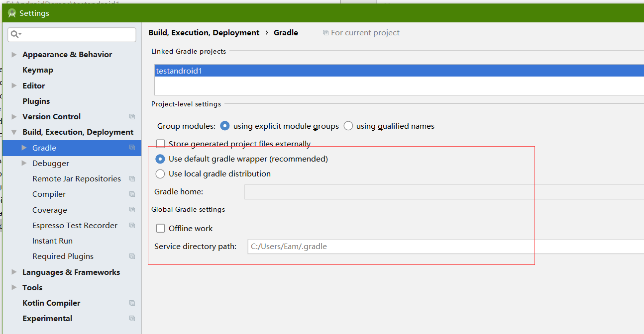Open the Instant Run settings page

(x=52, y=241)
